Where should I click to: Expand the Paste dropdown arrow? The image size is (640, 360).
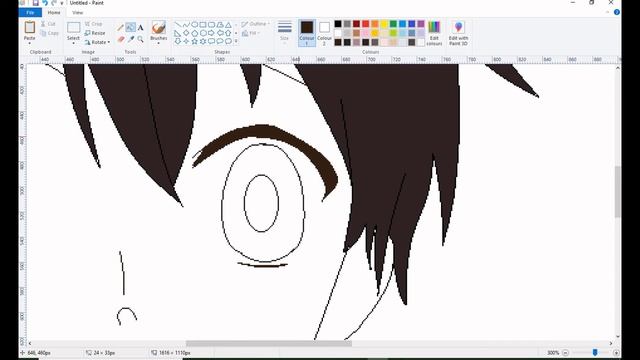(29, 43)
